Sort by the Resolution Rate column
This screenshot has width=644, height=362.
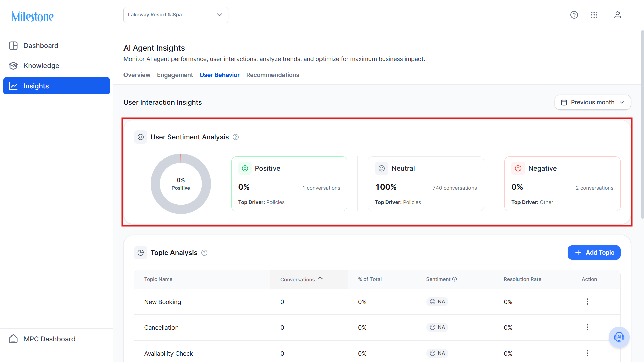tap(523, 279)
